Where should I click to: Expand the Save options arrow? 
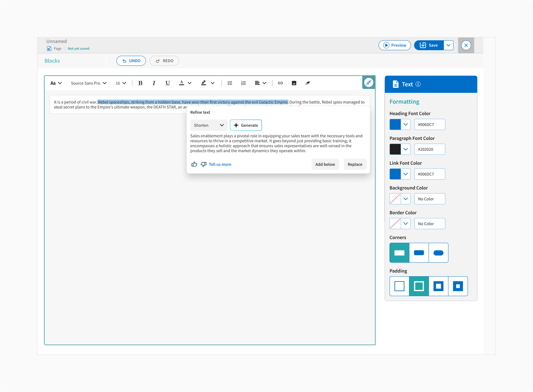click(448, 45)
